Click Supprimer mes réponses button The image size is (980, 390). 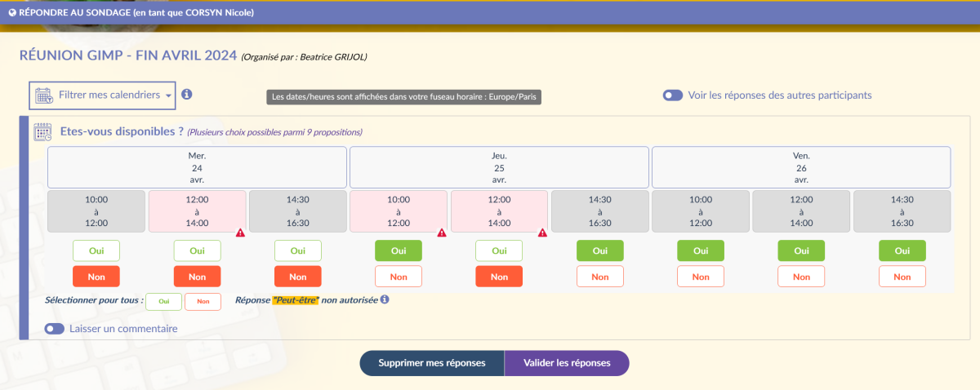pyautogui.click(x=431, y=363)
